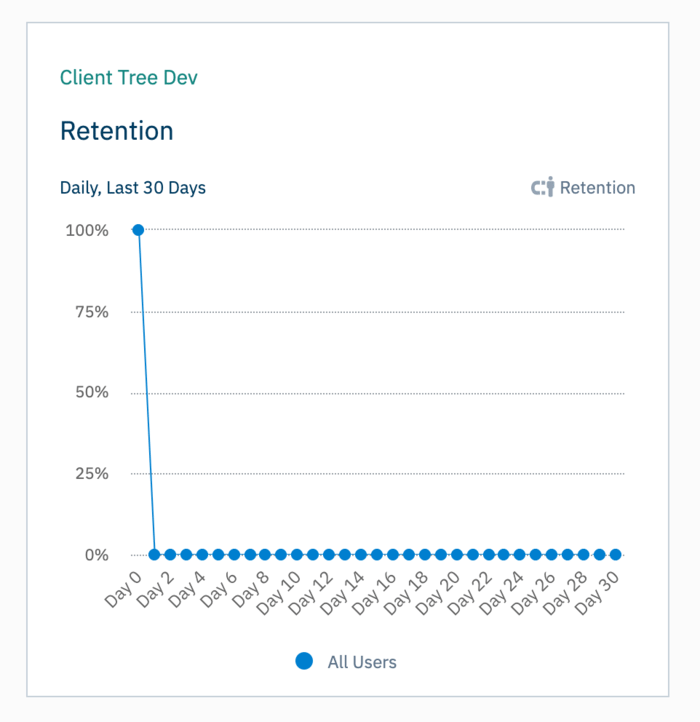Select the Day 0 data point at 100%

pyautogui.click(x=138, y=230)
